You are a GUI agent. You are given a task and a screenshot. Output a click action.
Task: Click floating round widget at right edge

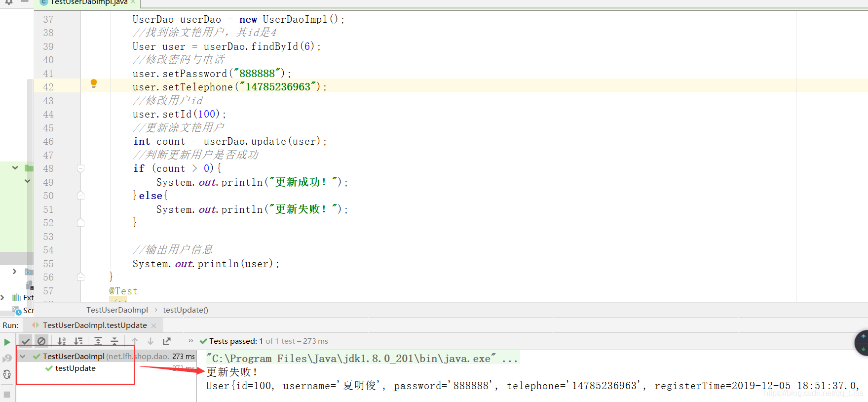pos(862,342)
